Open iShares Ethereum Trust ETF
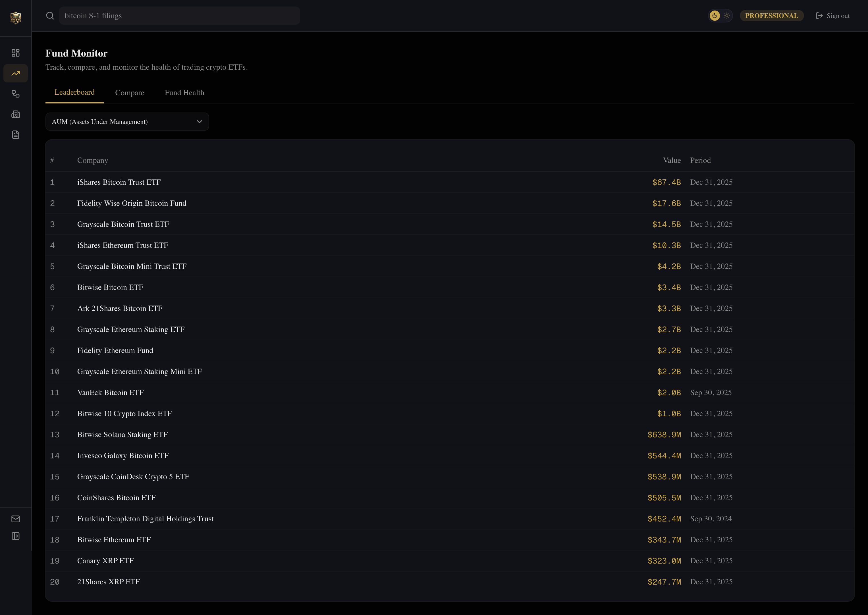The image size is (868, 615). click(x=123, y=245)
